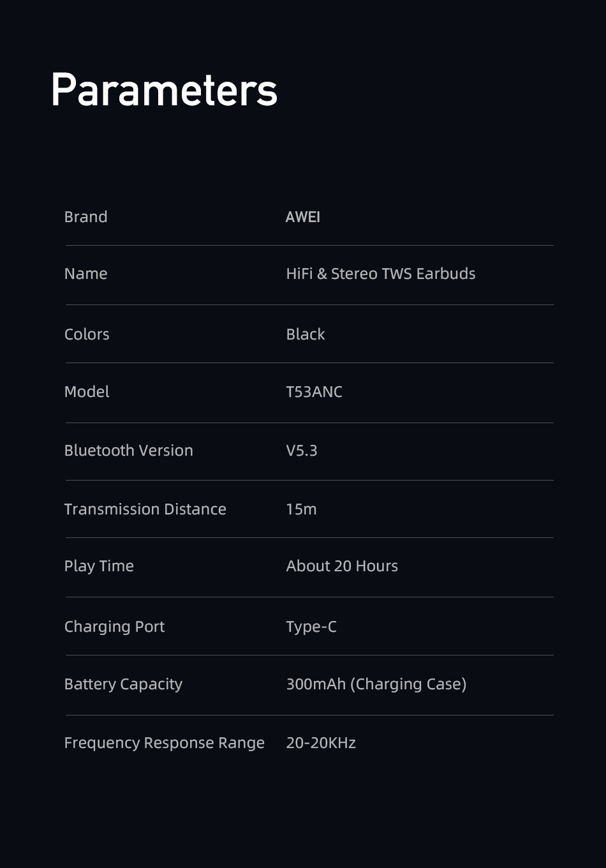Select the Transmission Distance label
This screenshot has height=868, width=606.
[145, 509]
